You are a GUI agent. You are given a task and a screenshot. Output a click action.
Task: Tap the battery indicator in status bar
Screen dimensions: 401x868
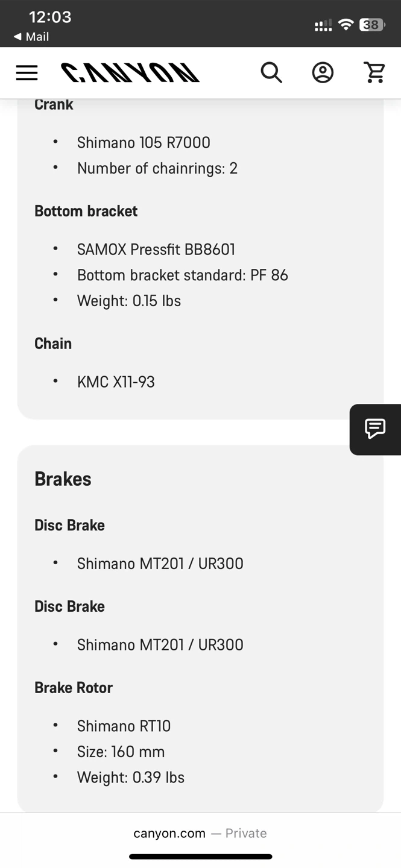[371, 25]
